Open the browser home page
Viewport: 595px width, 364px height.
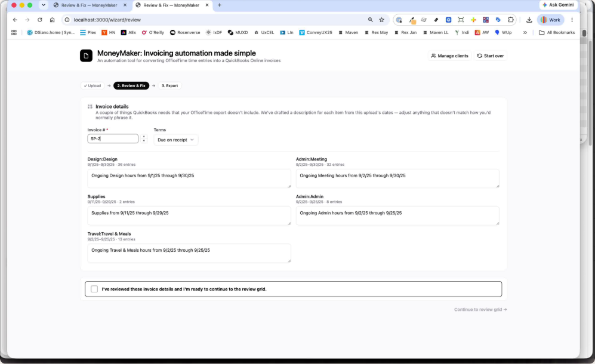click(53, 20)
